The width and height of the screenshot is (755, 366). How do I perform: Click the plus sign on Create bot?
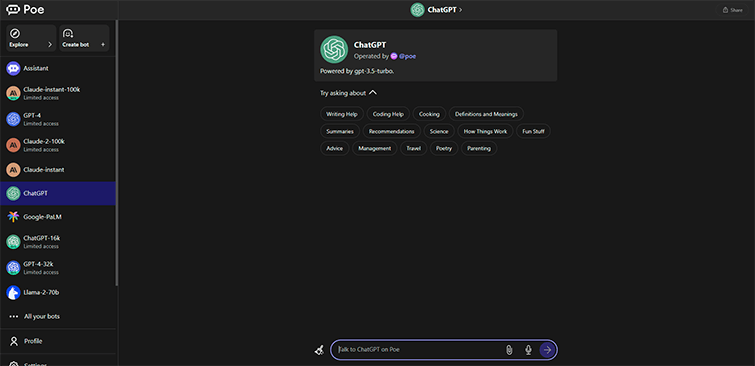click(x=103, y=45)
